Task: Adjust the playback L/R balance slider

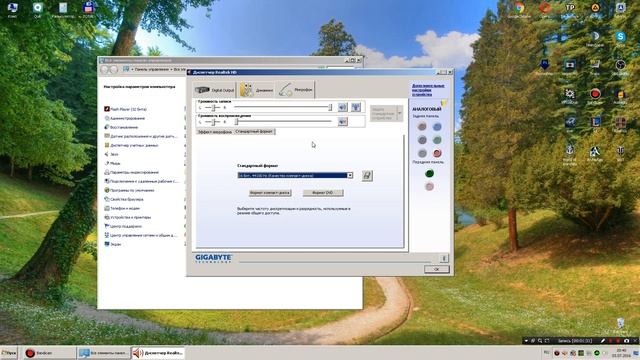Action: click(212, 122)
